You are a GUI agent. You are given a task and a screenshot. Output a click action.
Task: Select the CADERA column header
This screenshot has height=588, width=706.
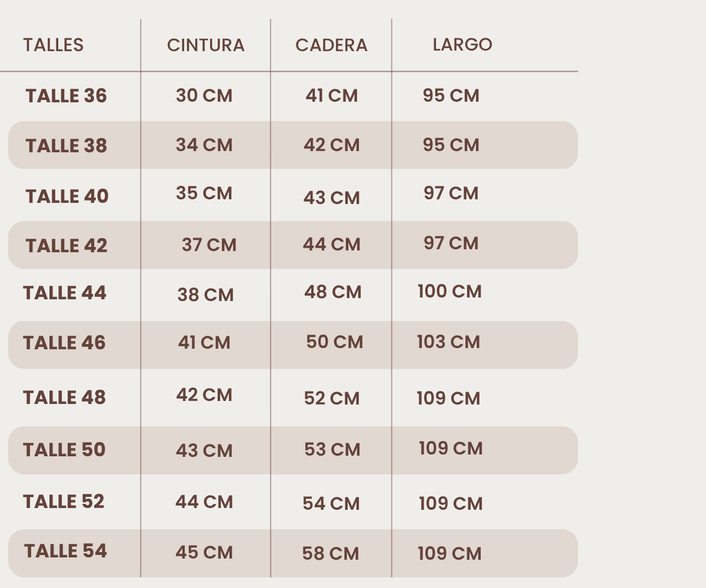point(331,45)
